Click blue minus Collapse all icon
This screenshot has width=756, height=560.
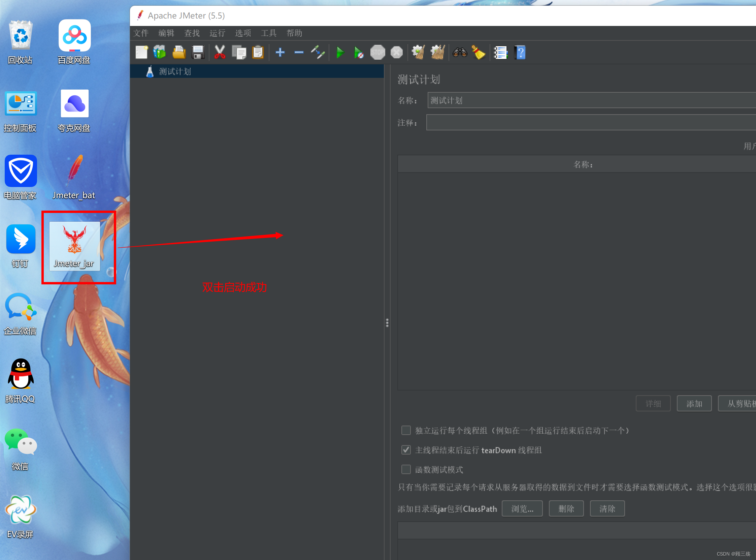(x=299, y=53)
